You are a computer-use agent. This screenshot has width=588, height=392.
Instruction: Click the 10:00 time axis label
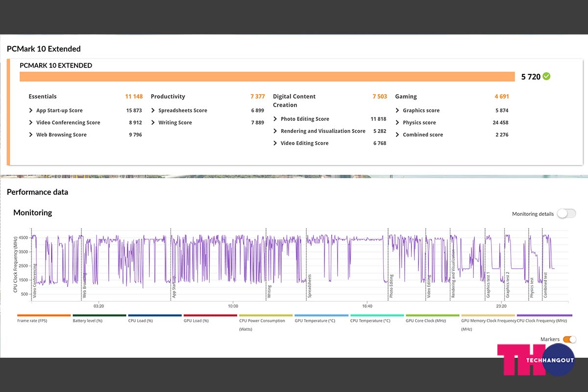click(233, 306)
